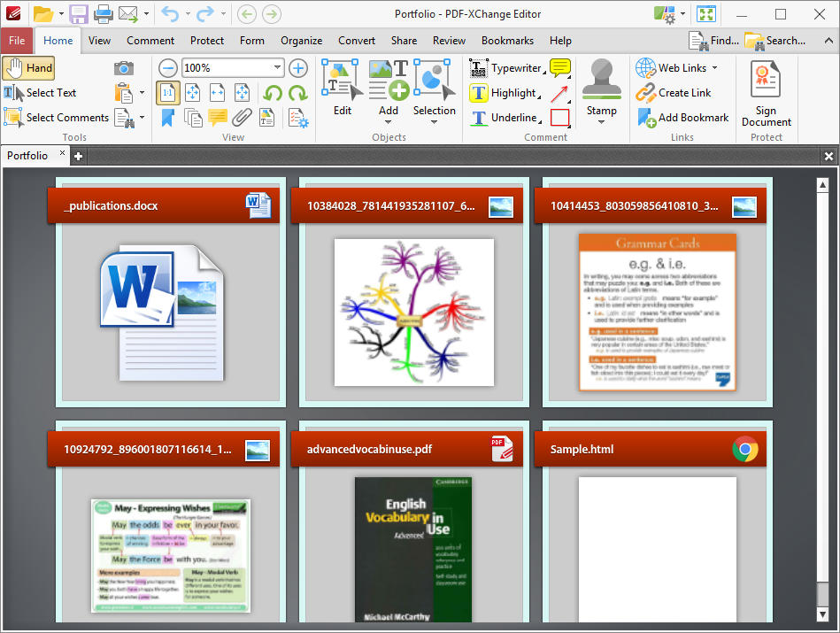Image resolution: width=840 pixels, height=633 pixels.
Task: Expand the Selection tool dropdown
Action: [x=434, y=122]
